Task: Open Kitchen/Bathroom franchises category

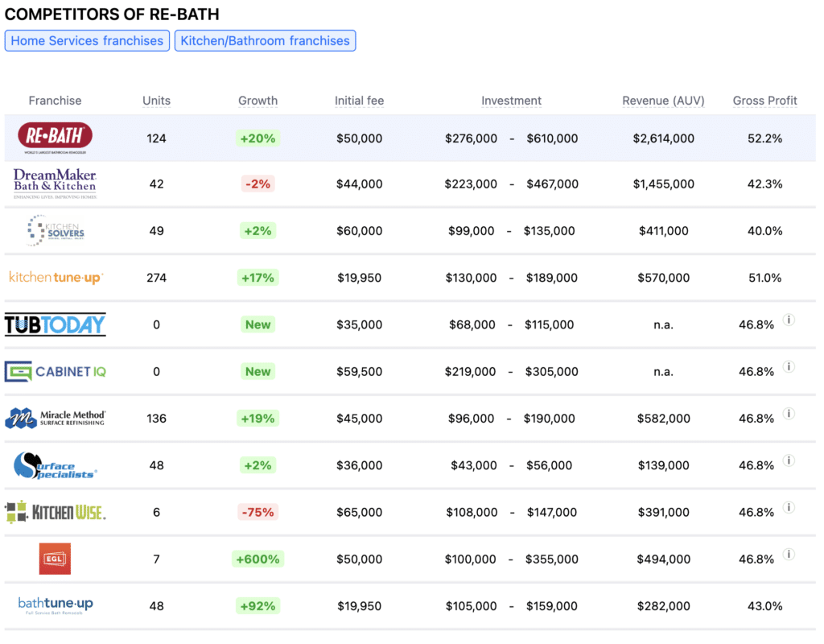Action: click(x=265, y=40)
